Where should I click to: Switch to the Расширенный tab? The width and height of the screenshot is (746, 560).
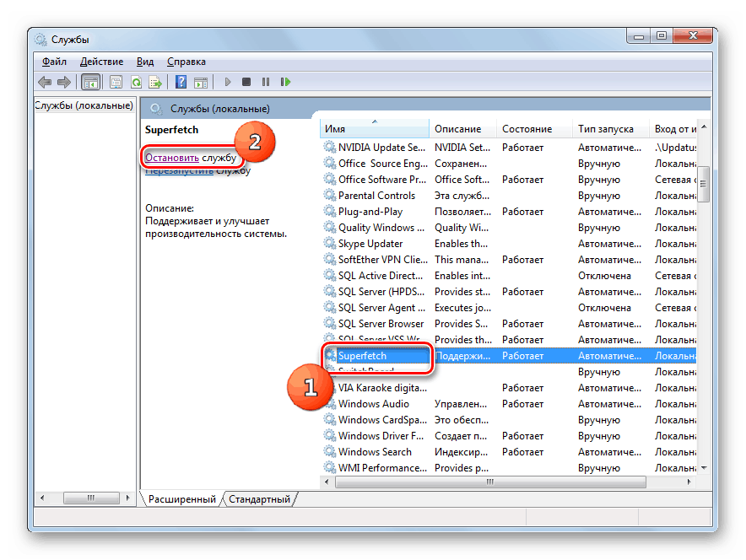coord(181,498)
